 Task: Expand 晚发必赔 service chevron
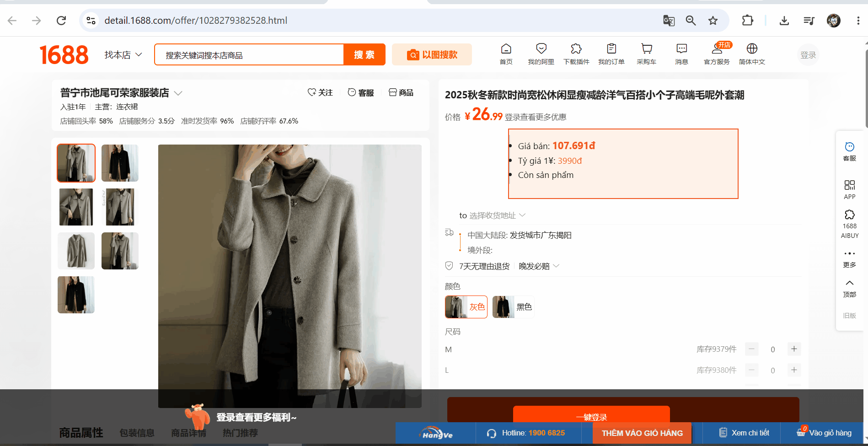557,266
